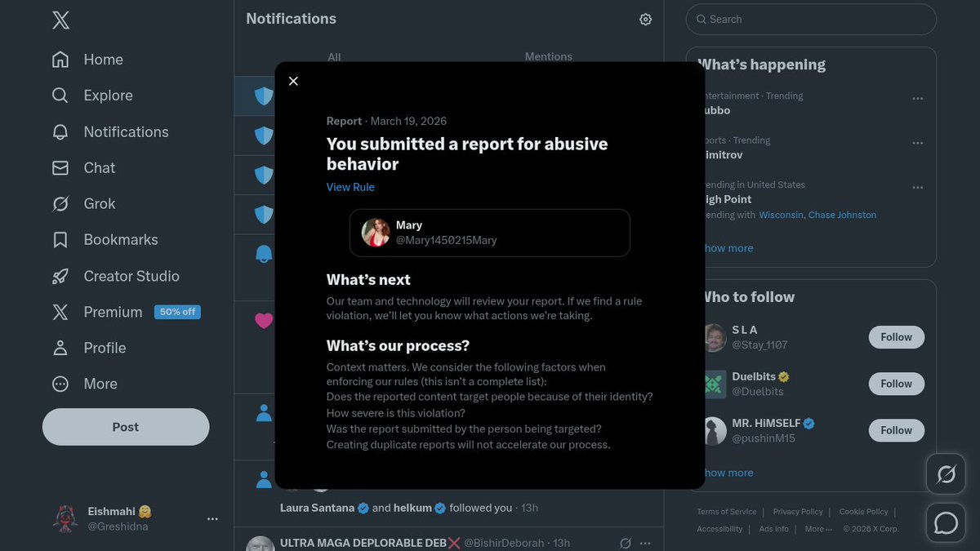This screenshot has height=551, width=980.
Task: Open Duelbits profile avatar
Action: [715, 384]
